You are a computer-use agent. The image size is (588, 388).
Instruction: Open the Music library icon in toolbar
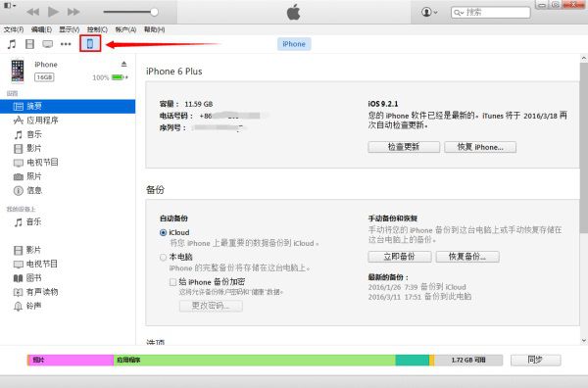click(x=12, y=44)
